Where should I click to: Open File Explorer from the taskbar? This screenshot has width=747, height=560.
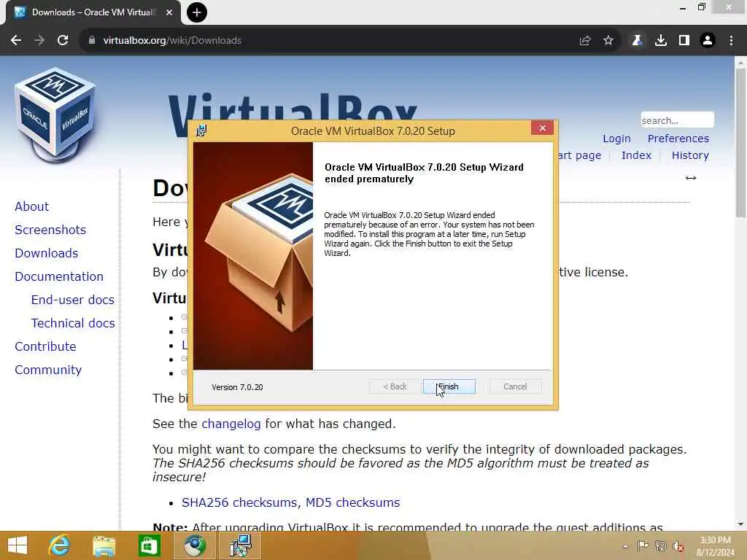click(x=104, y=545)
